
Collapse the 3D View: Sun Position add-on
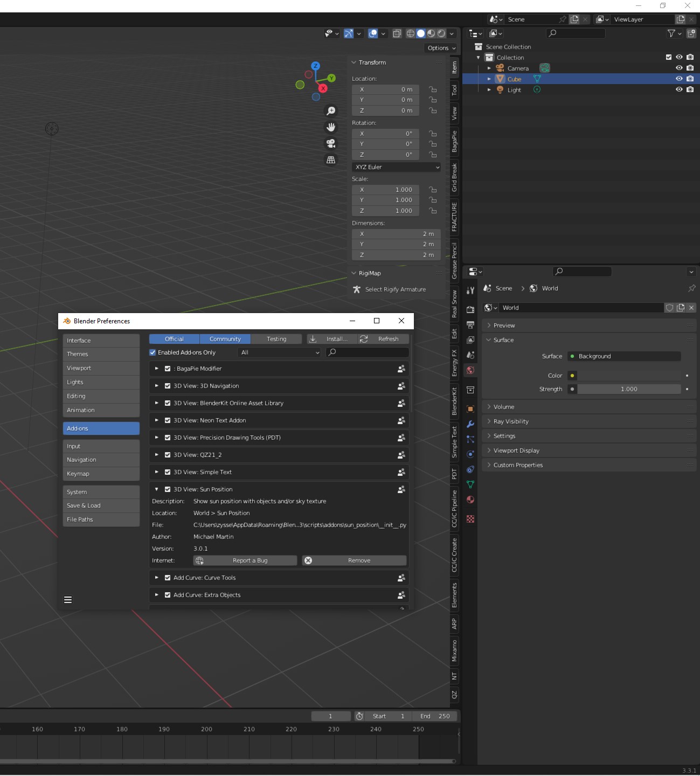click(156, 489)
